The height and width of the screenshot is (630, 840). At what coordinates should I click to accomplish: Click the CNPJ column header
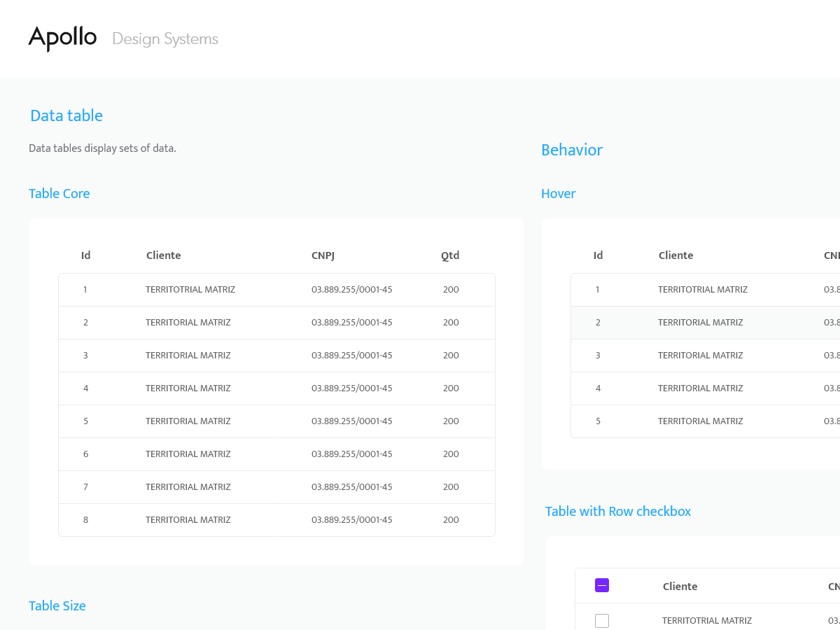click(x=323, y=255)
